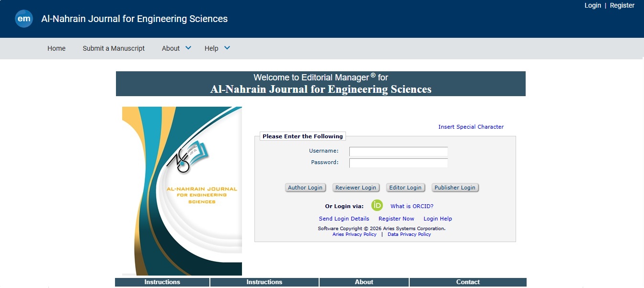
Task: Open the Insert Special Character link
Action: [x=471, y=127]
